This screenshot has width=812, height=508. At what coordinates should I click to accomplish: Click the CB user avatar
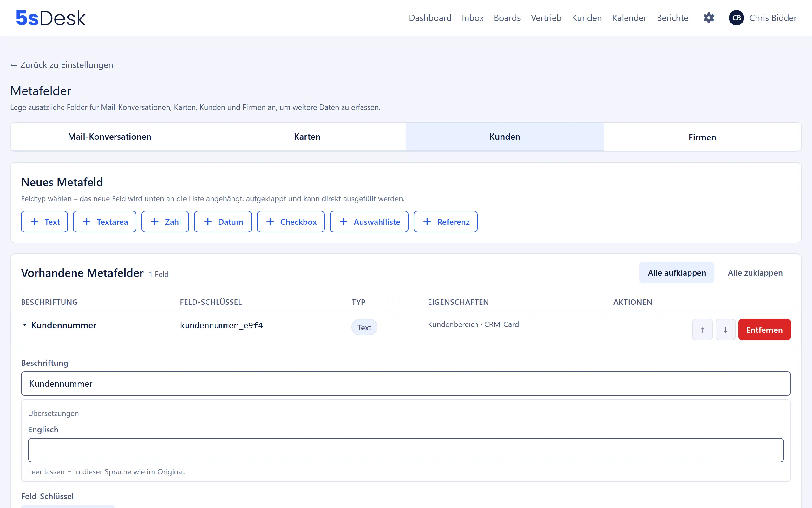click(x=737, y=18)
